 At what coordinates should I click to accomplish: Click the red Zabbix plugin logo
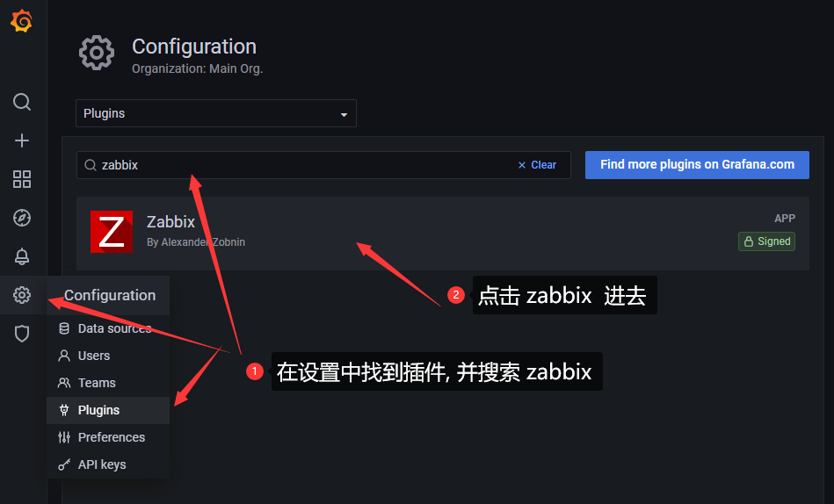tap(112, 232)
